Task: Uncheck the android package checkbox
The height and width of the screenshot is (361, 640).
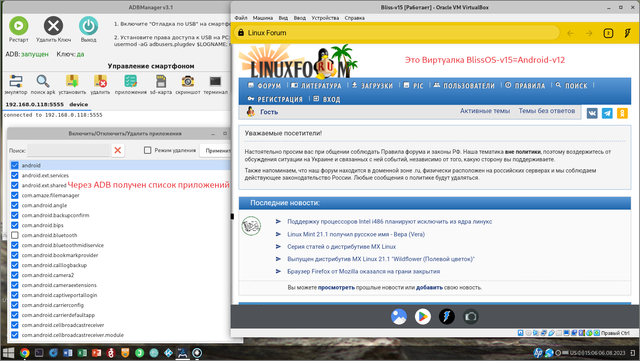Action: (x=15, y=165)
